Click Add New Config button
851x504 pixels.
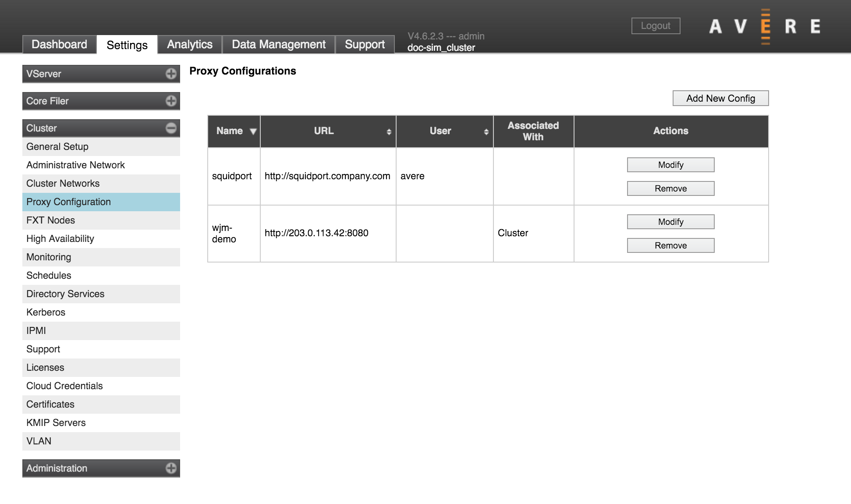click(720, 98)
